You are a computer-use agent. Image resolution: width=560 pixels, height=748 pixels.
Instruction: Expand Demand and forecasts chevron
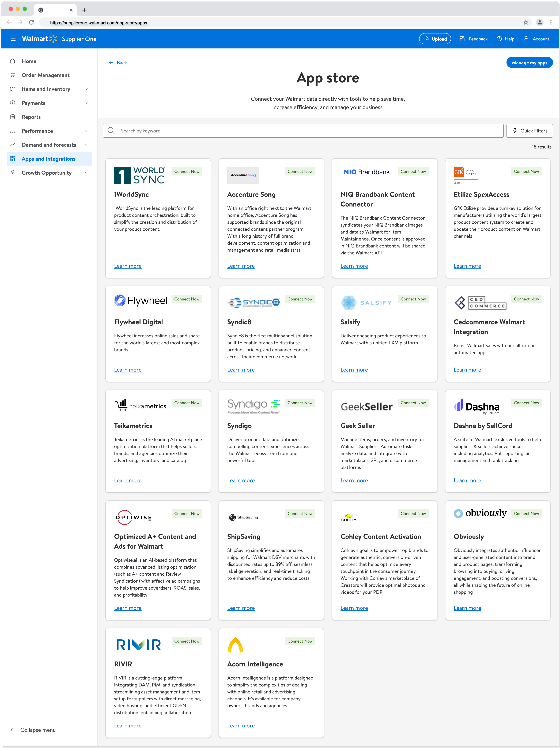[x=86, y=145]
